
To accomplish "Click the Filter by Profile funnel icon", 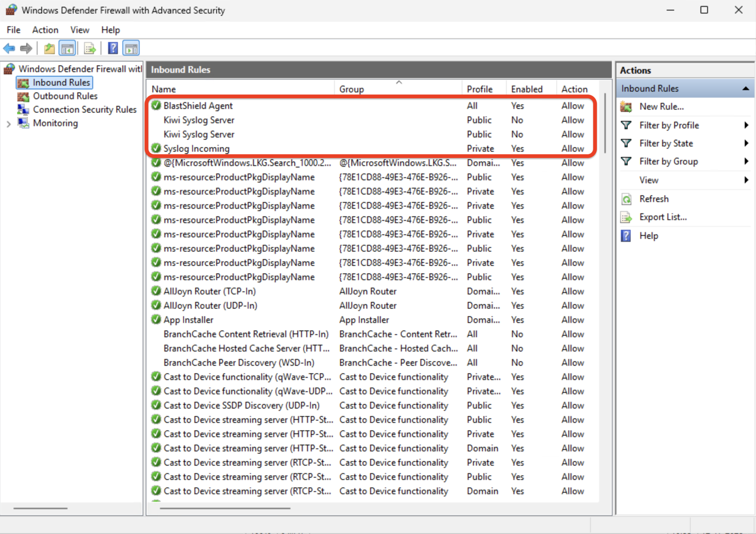I will click(x=626, y=125).
